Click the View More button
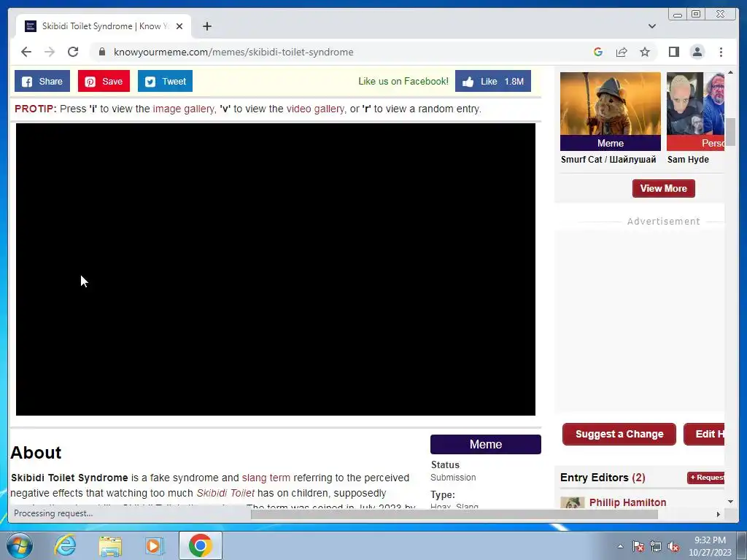This screenshot has height=560, width=747. pyautogui.click(x=664, y=189)
